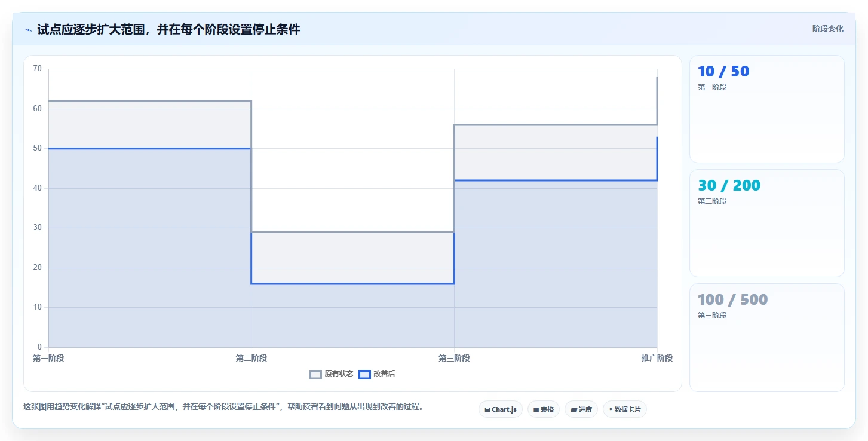Click the y-axis value 20
Screen dimensions: 868x441
point(38,268)
